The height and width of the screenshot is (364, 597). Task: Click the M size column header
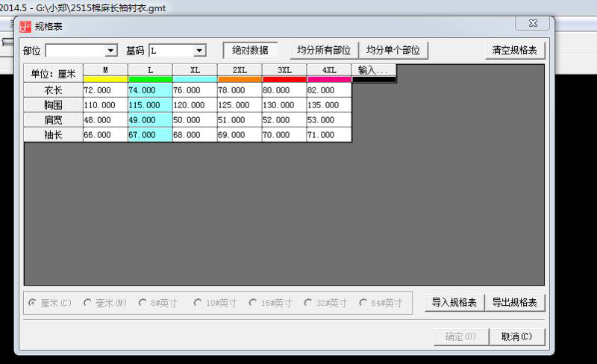click(105, 70)
